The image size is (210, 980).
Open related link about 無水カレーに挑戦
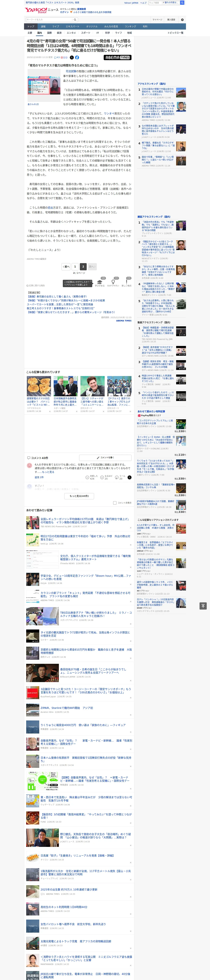[x=66, y=301]
